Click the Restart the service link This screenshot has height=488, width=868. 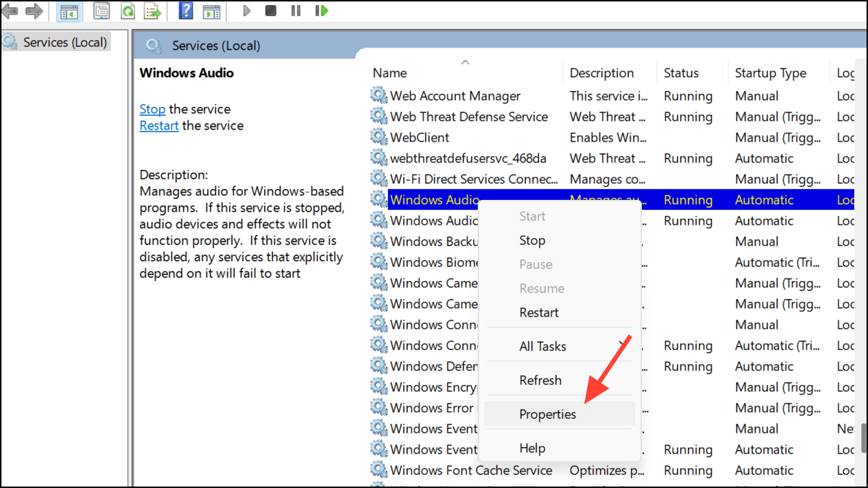click(x=159, y=125)
